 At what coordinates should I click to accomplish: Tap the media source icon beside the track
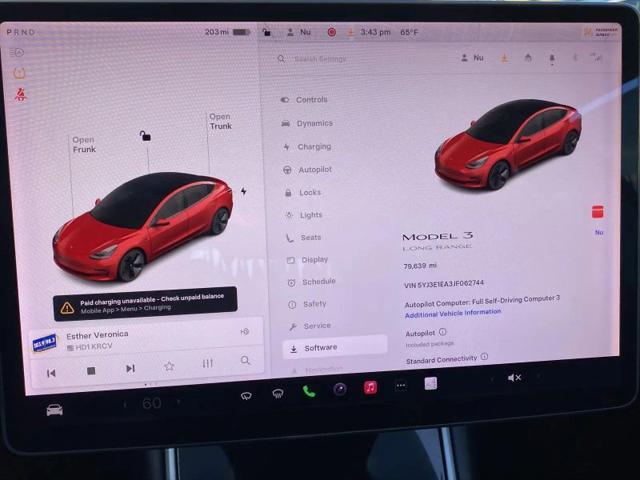244,331
